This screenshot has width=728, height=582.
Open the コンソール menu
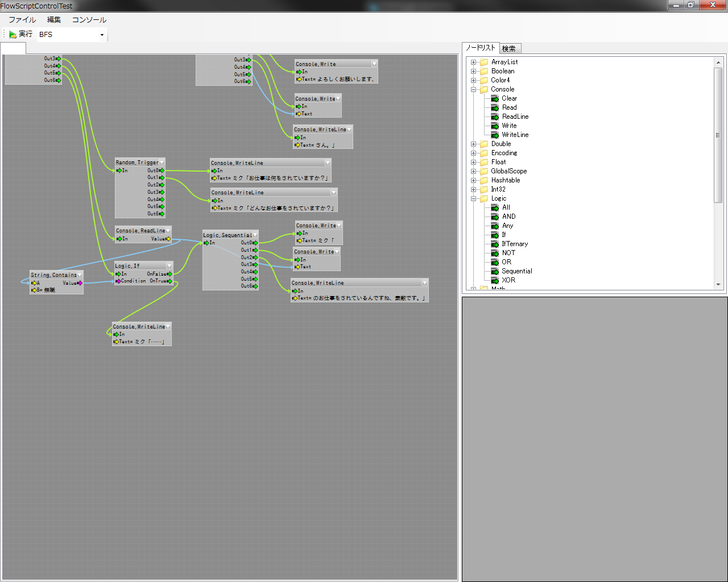click(x=89, y=20)
